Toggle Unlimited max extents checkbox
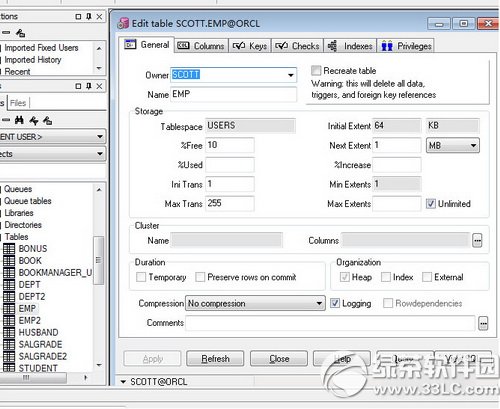Screen dimensions: 500x409 pyautogui.click(x=431, y=203)
